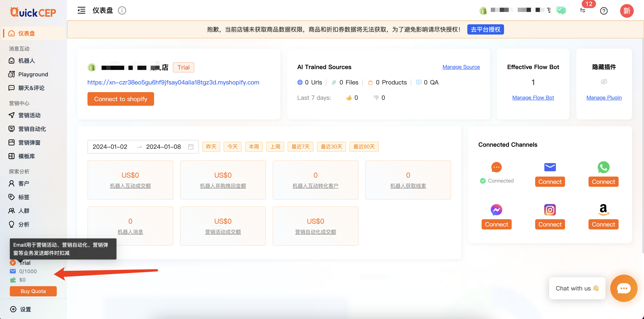Click the Connect to shopify button
Image resolution: width=644 pixels, height=319 pixels.
(x=121, y=99)
